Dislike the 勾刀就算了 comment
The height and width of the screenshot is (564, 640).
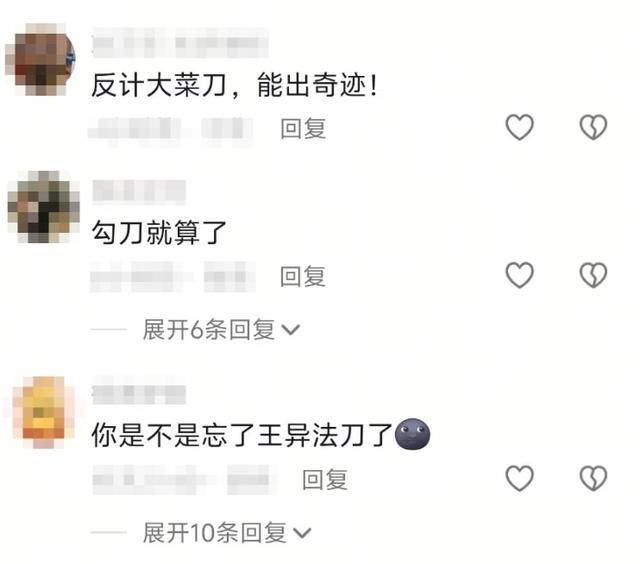pyautogui.click(x=593, y=275)
